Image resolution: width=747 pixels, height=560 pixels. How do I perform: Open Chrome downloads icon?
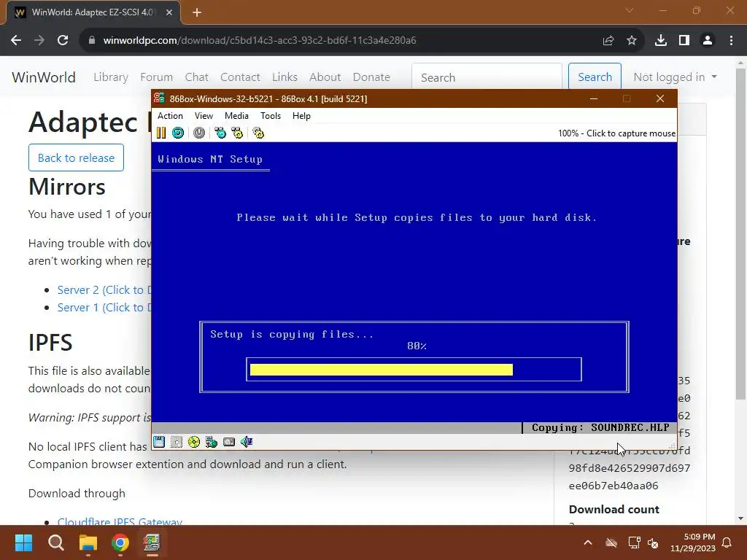point(661,41)
